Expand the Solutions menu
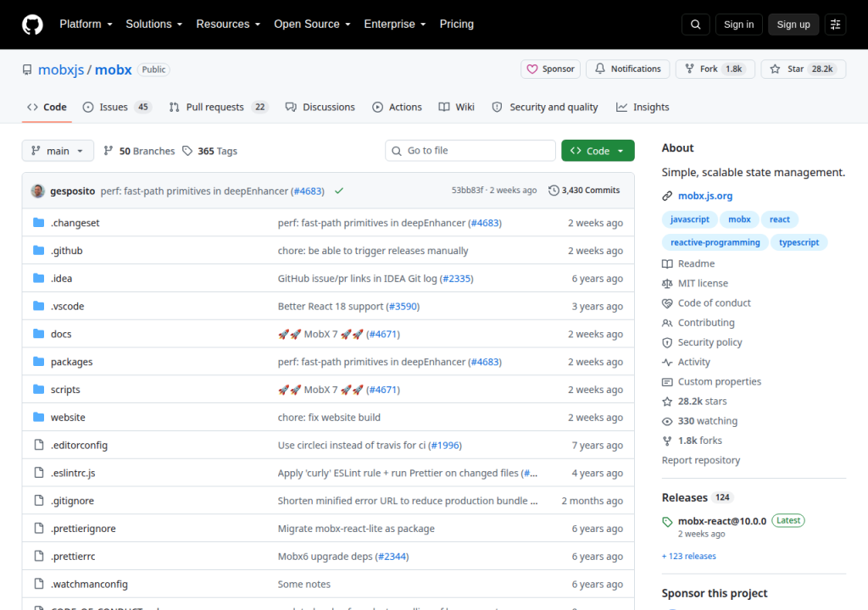Image resolution: width=868 pixels, height=610 pixels. coord(154,25)
